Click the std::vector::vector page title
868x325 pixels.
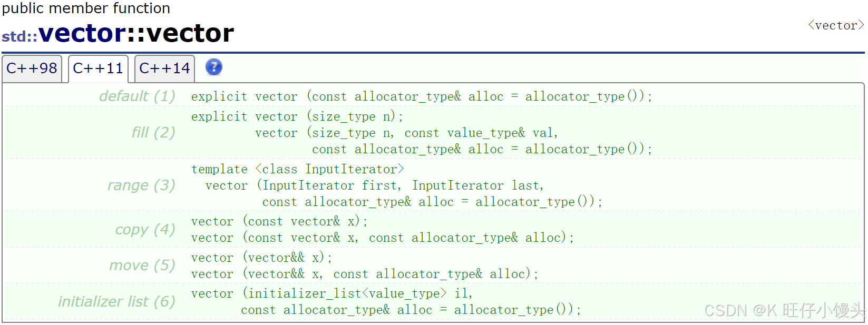118,34
